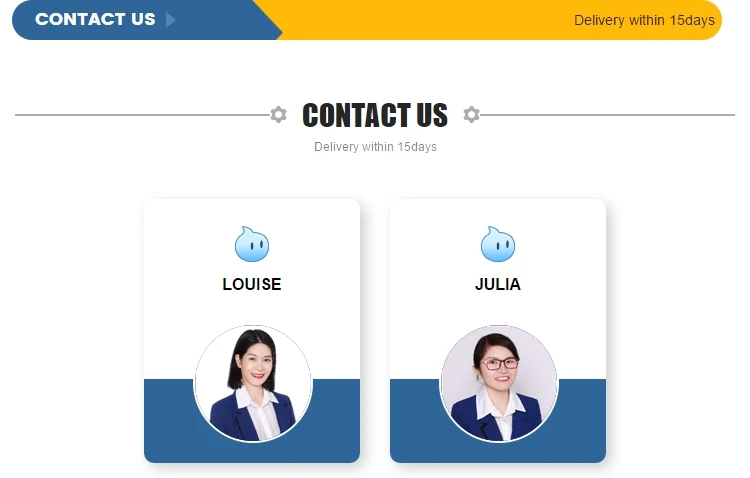Click the TradeManager chat icon above LOUISE
This screenshot has width=750, height=478.
tap(252, 244)
